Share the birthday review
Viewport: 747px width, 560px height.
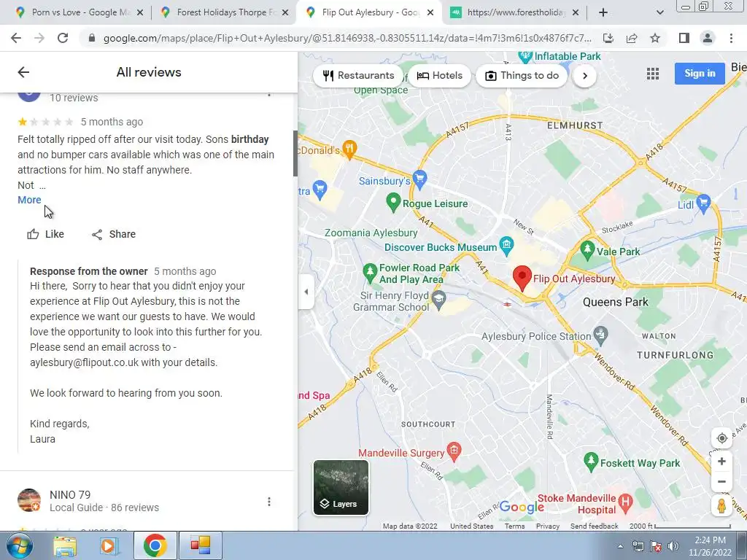pyautogui.click(x=114, y=234)
